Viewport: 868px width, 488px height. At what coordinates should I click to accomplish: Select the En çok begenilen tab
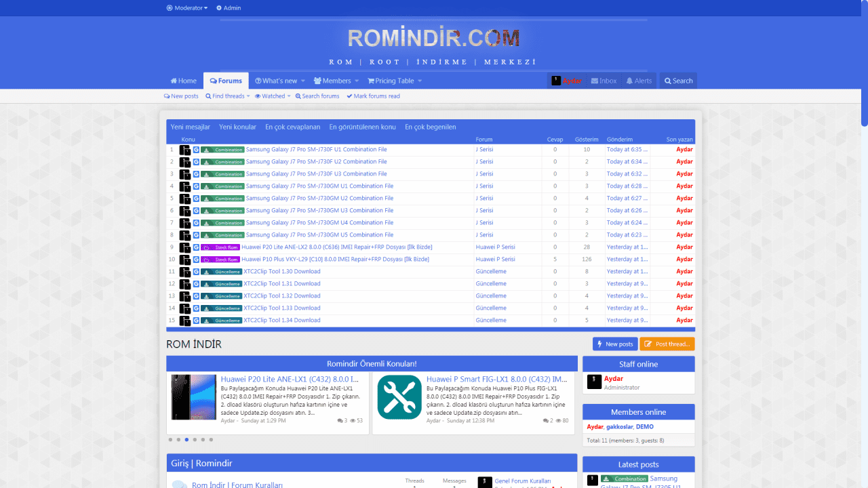[x=430, y=127]
